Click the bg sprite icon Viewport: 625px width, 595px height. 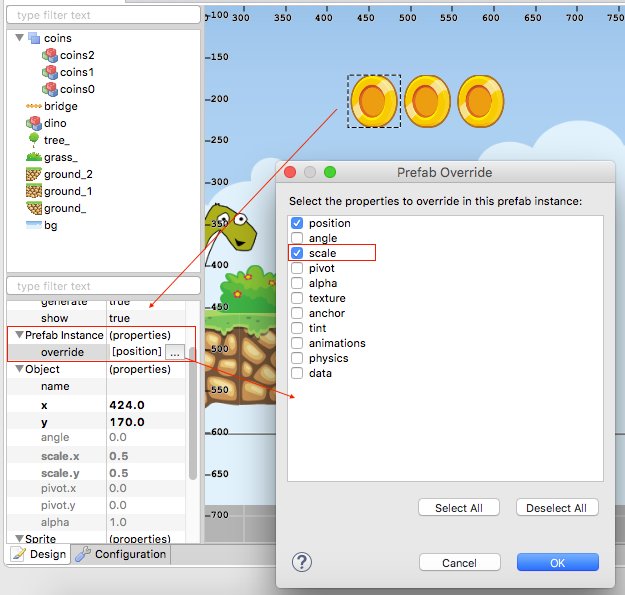(33, 225)
